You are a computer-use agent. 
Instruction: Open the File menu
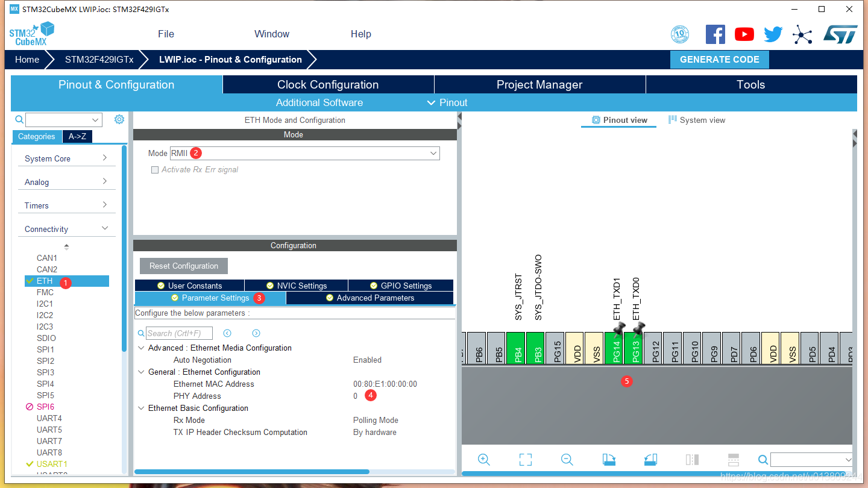coord(166,34)
